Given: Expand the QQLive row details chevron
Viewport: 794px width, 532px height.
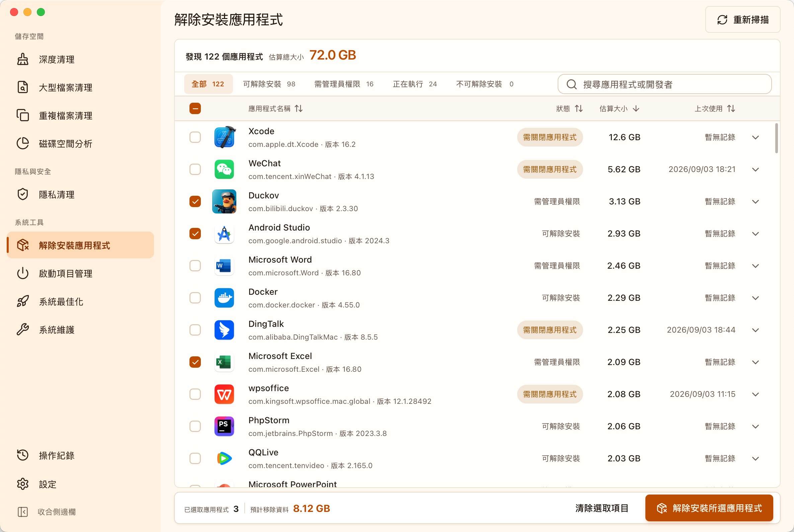Looking at the screenshot, I should tap(755, 459).
